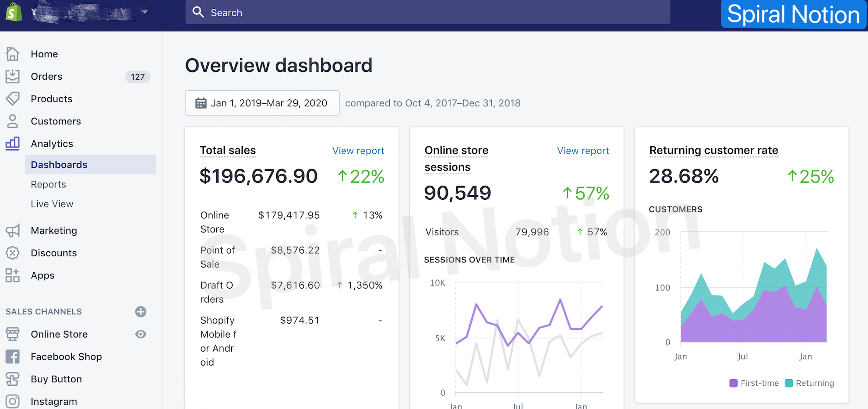Select Dashboards submenu item
Image resolution: width=868 pixels, height=409 pixels.
coord(91,165)
